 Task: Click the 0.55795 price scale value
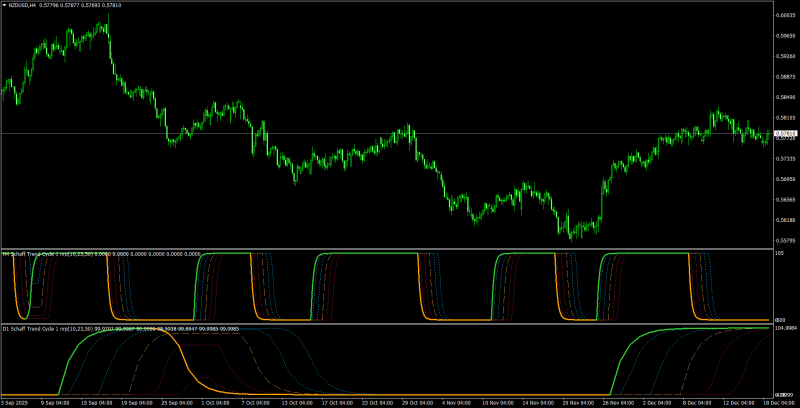788,241
